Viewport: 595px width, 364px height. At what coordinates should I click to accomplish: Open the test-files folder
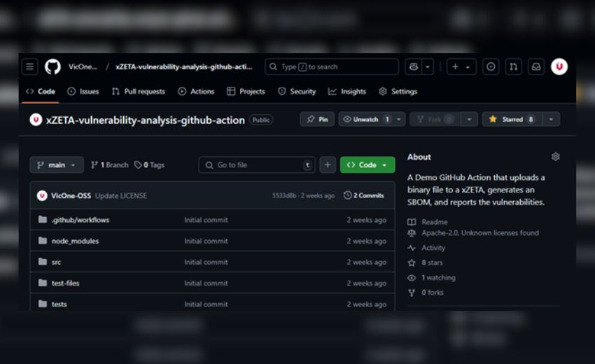[x=65, y=283]
